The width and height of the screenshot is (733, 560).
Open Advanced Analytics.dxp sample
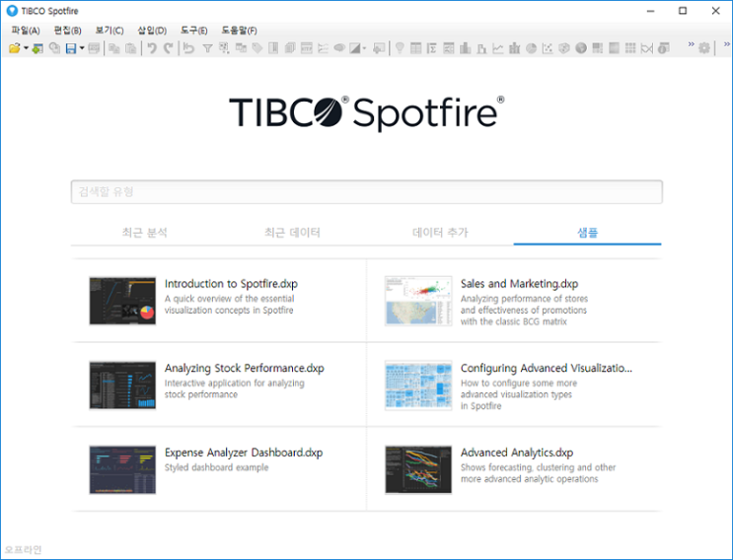point(517,453)
